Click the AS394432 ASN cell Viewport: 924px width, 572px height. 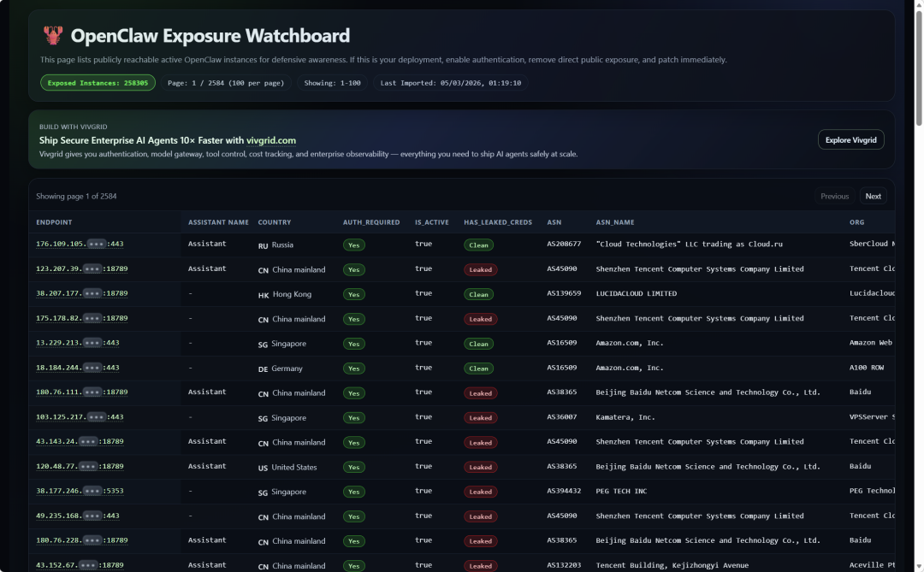pyautogui.click(x=564, y=491)
